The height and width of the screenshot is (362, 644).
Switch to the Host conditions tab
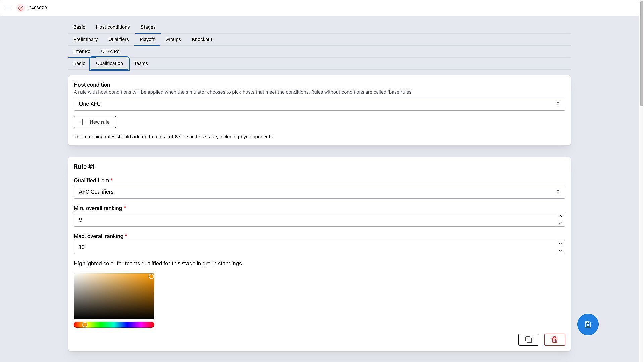[113, 27]
